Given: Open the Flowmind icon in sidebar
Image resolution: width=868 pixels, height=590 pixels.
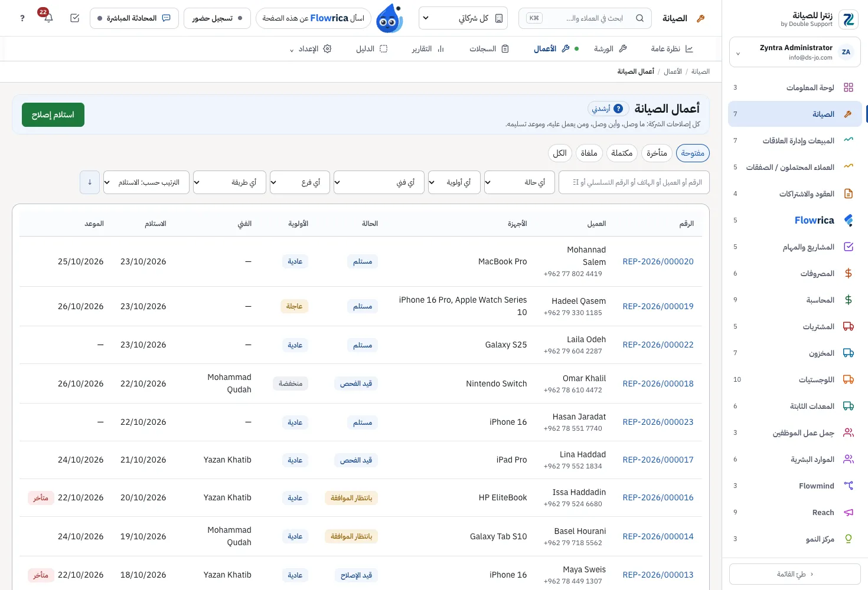Looking at the screenshot, I should [x=849, y=486].
